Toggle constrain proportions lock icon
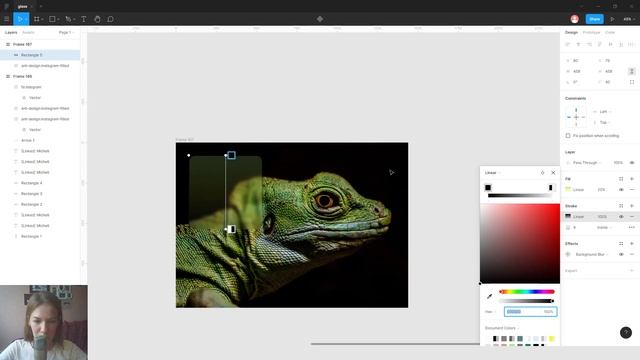This screenshot has height=360, width=640. 631,71
